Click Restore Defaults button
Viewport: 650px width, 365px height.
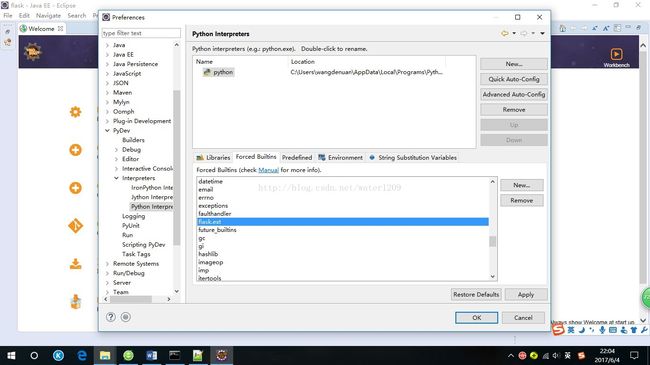tap(476, 294)
